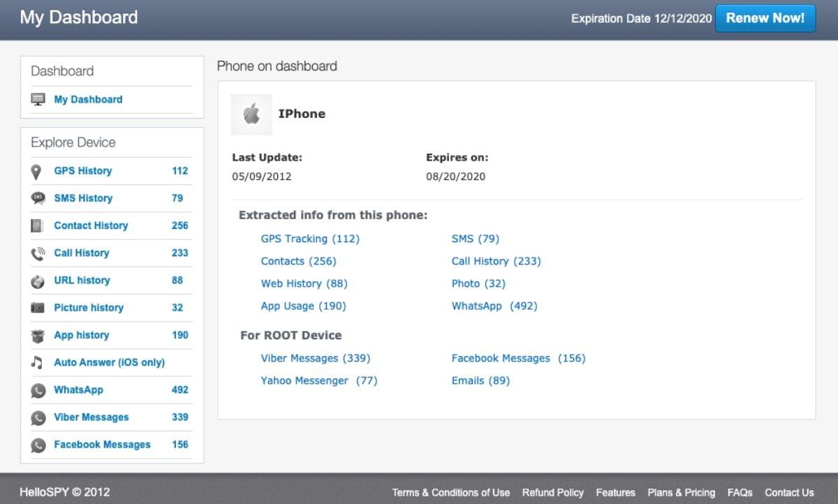
Task: Click Last Update date 05/09/2012
Action: coord(262,177)
